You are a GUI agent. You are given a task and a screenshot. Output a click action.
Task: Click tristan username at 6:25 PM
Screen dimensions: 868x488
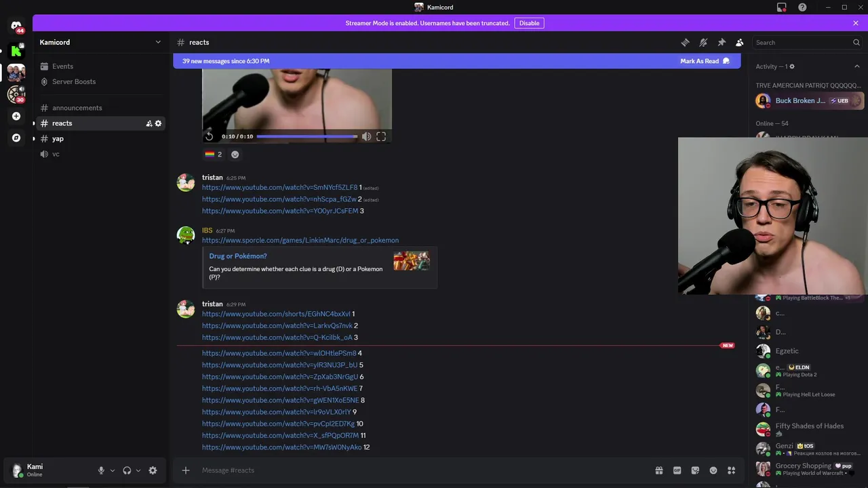pyautogui.click(x=212, y=178)
